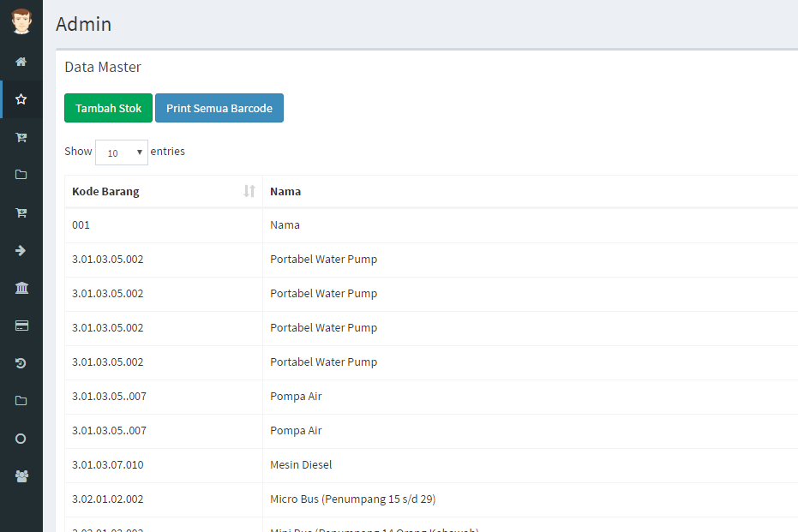
Task: Click the Micro Bus (Penumpang 15 s/d 29) cell
Action: [531, 499]
